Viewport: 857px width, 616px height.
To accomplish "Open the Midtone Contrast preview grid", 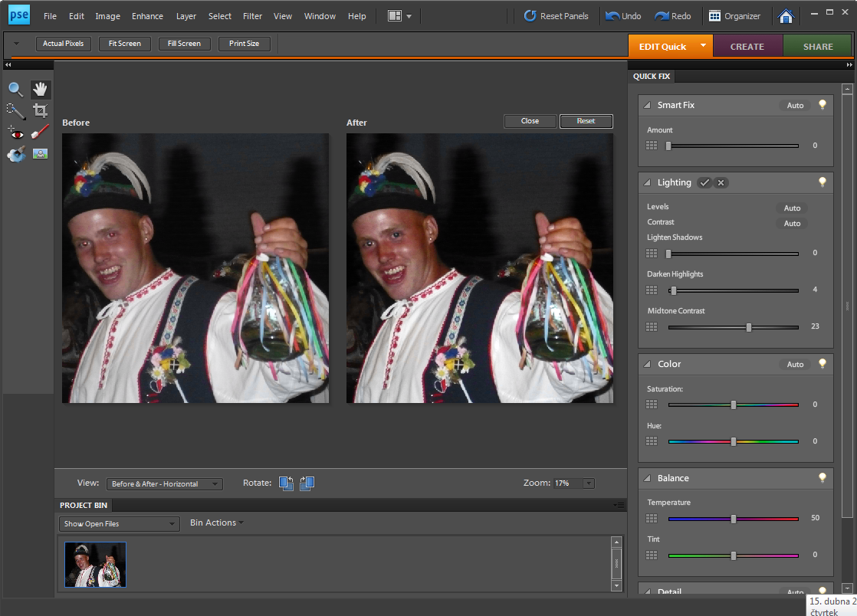I will click(652, 326).
